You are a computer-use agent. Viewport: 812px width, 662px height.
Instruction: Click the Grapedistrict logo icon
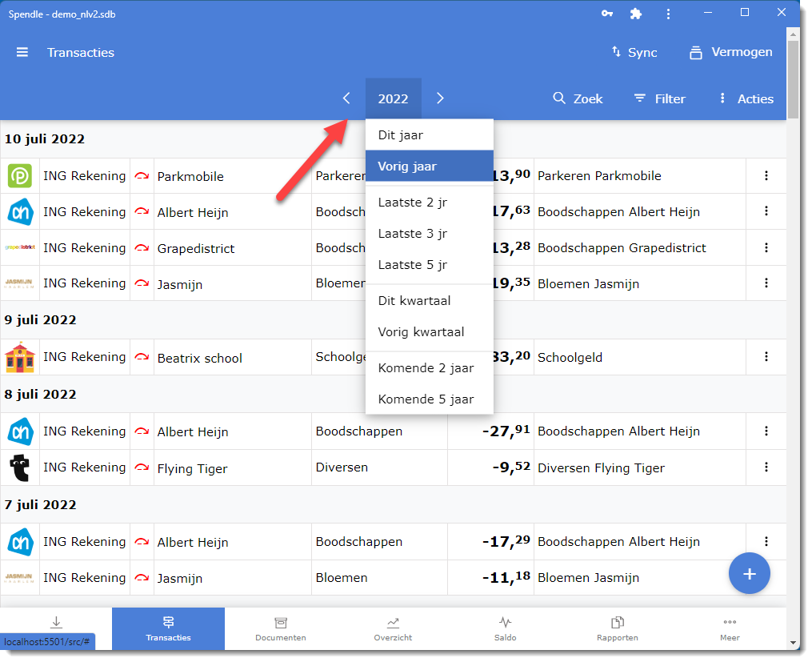pos(20,247)
